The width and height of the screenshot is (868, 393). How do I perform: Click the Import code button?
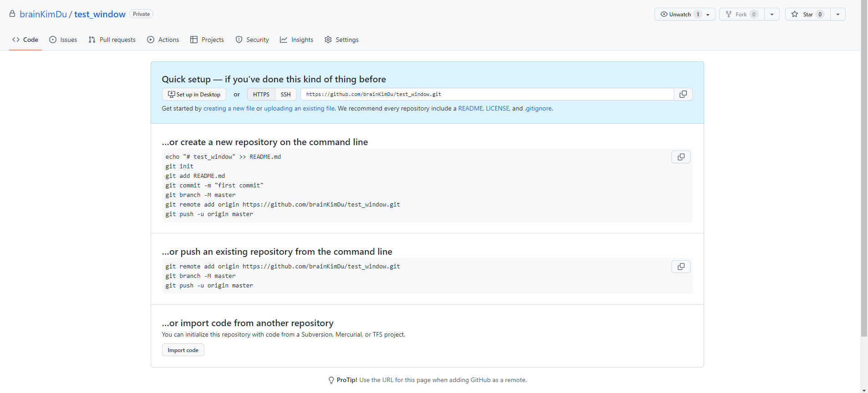[183, 350]
